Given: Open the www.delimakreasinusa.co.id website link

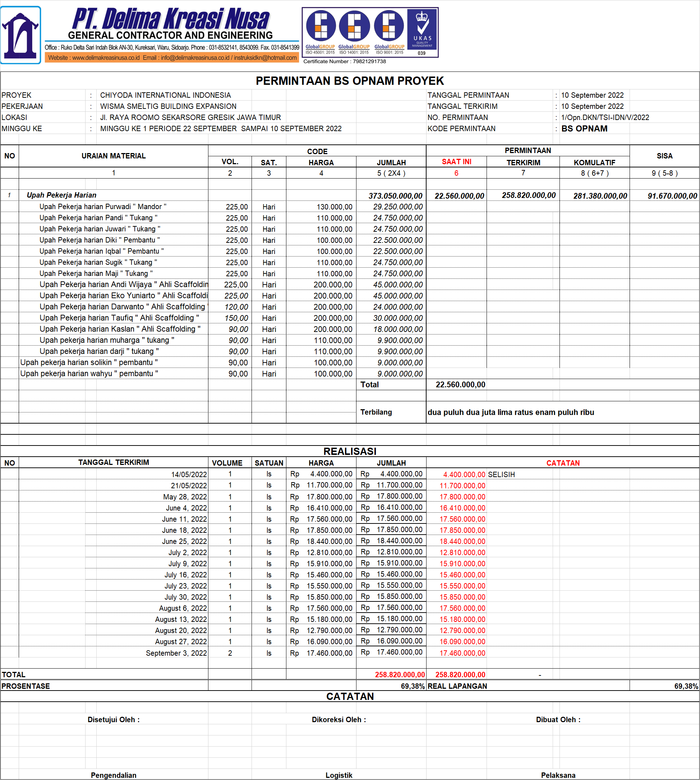Looking at the screenshot, I should point(106,58).
